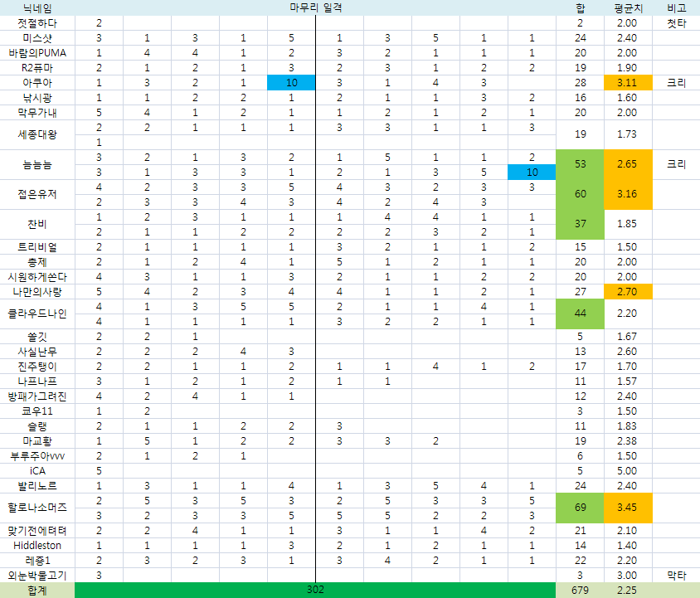Select the 막타 remark cell
This screenshot has height=598, width=700.
[x=676, y=575]
